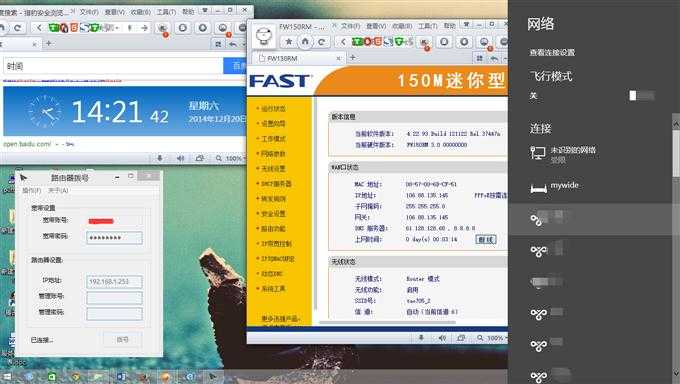This screenshot has height=384, width=680.
Task: Click the analog clock graphic on Baidu result
Action: [45, 111]
